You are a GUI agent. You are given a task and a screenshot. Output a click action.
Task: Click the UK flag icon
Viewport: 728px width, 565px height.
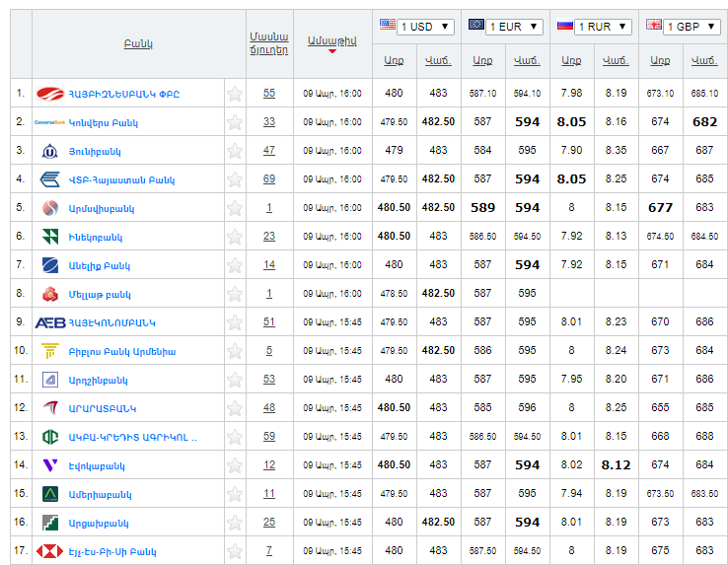point(654,24)
